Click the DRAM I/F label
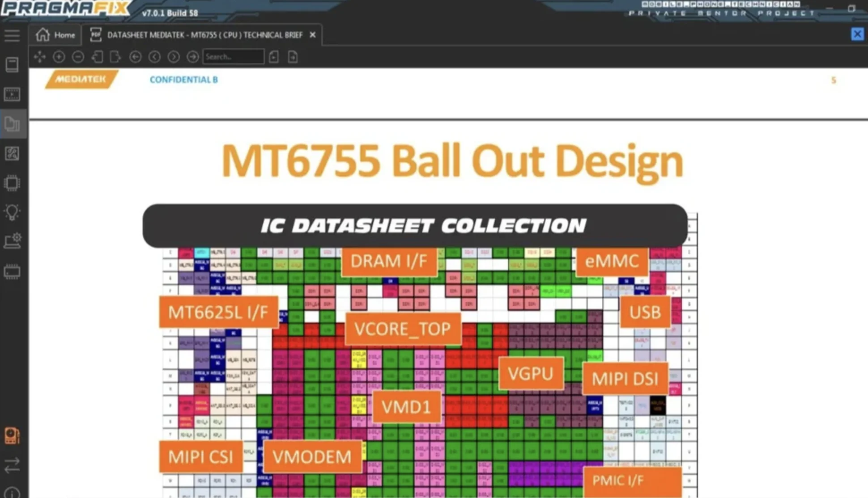 [388, 262]
